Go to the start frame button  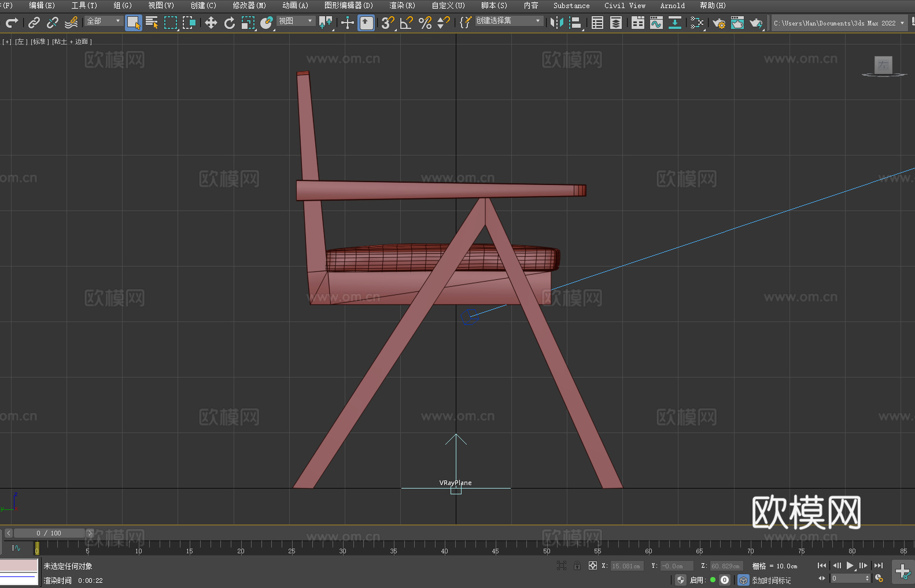822,565
